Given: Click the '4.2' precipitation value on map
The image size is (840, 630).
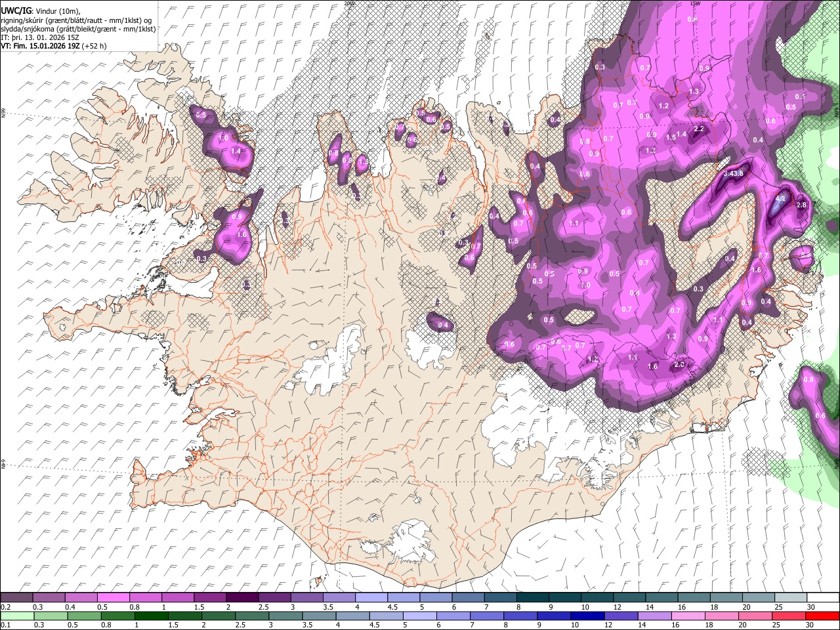Looking at the screenshot, I should pos(780,198).
